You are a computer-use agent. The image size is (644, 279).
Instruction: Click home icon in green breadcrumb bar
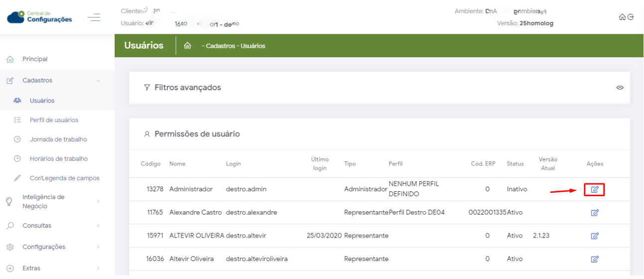[x=188, y=46]
